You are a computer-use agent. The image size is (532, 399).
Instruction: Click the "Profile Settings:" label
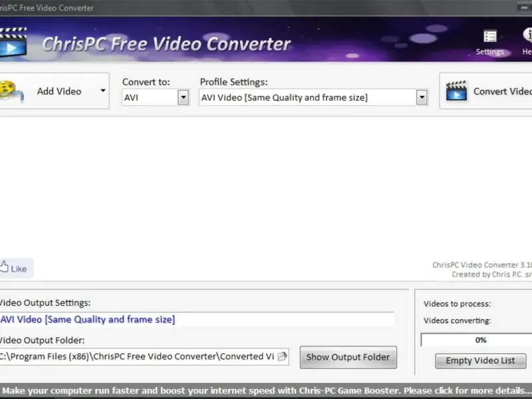[234, 82]
